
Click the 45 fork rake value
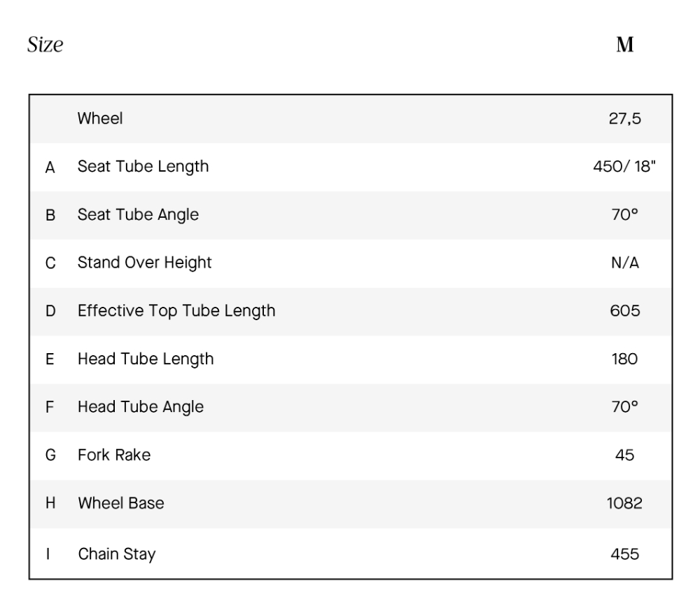click(x=624, y=455)
